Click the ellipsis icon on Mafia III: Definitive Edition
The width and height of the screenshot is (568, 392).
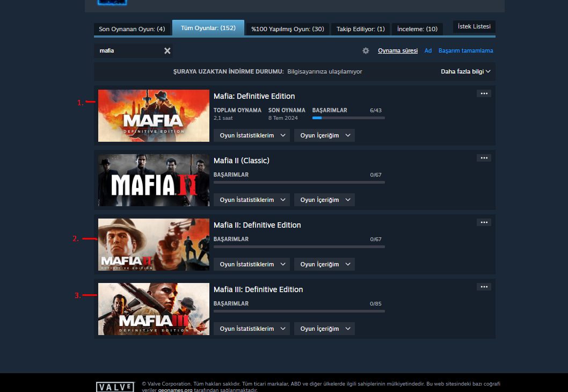(x=483, y=286)
